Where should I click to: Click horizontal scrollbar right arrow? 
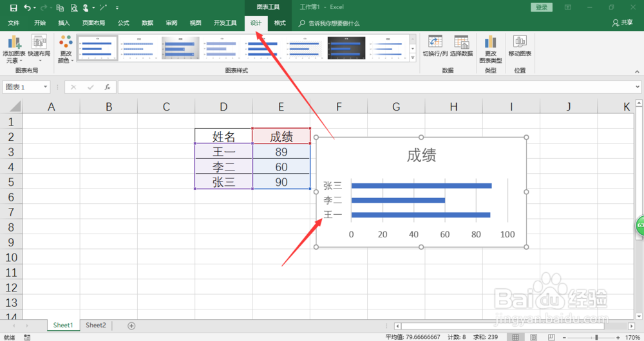(631, 326)
